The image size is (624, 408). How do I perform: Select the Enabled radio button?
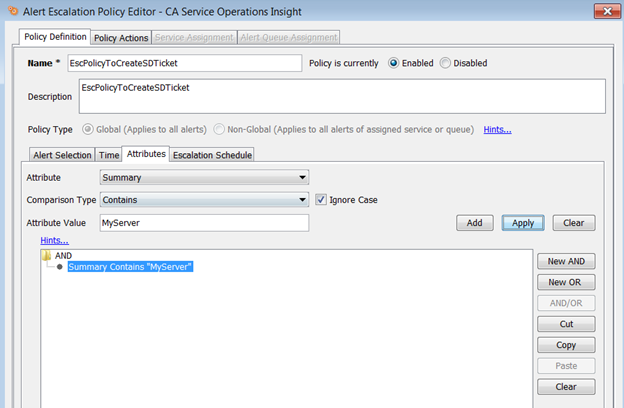[x=393, y=63]
